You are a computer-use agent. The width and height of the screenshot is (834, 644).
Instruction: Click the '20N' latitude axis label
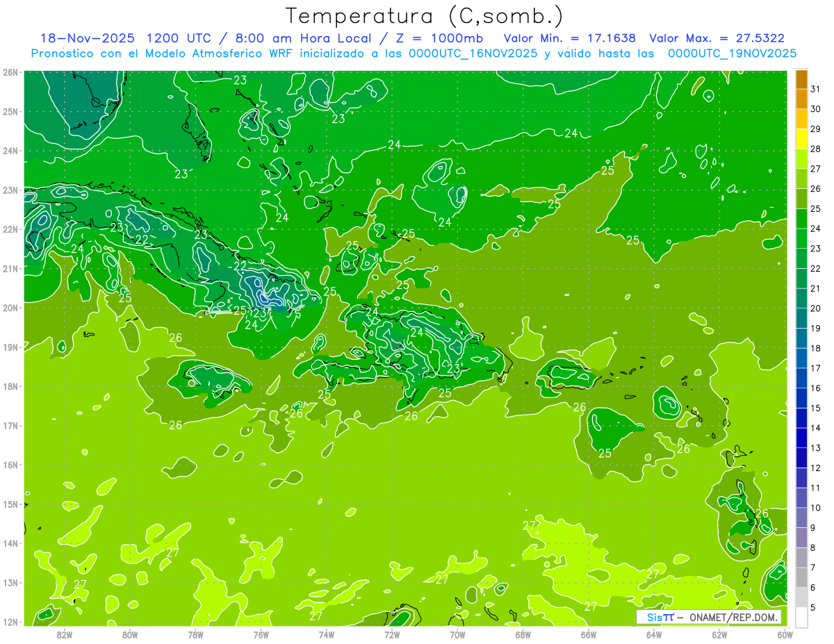10,308
